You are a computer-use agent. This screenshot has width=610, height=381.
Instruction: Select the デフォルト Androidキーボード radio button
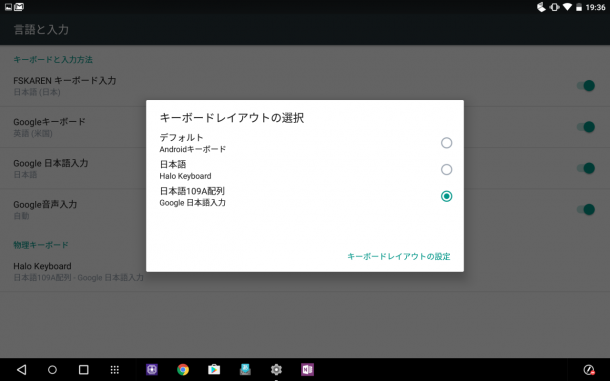(x=446, y=143)
